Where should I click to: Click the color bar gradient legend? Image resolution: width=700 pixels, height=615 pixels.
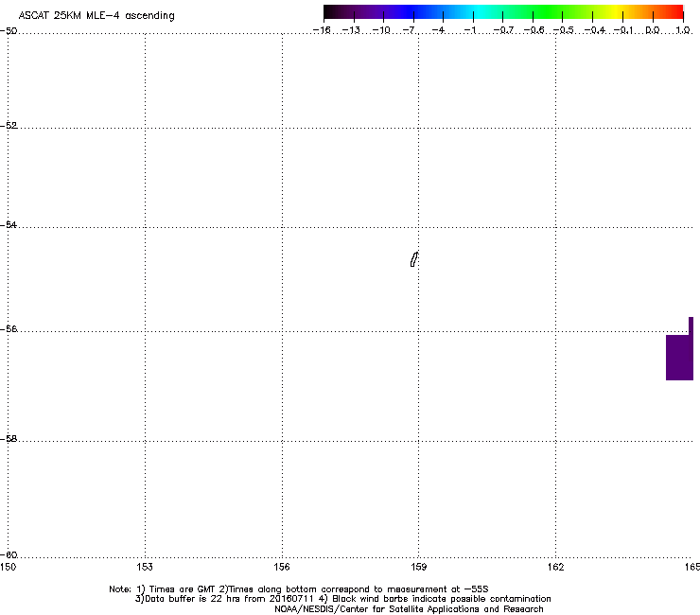tap(503, 12)
